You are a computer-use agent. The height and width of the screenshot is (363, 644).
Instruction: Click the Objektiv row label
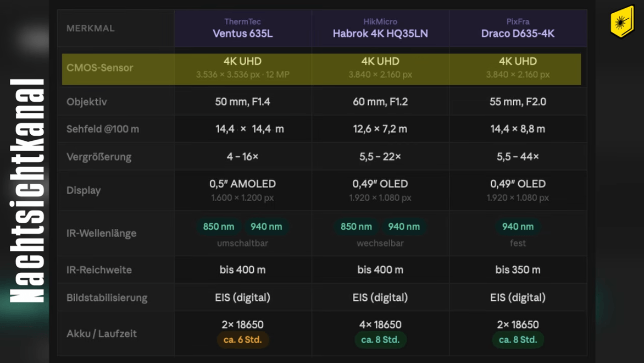click(87, 102)
